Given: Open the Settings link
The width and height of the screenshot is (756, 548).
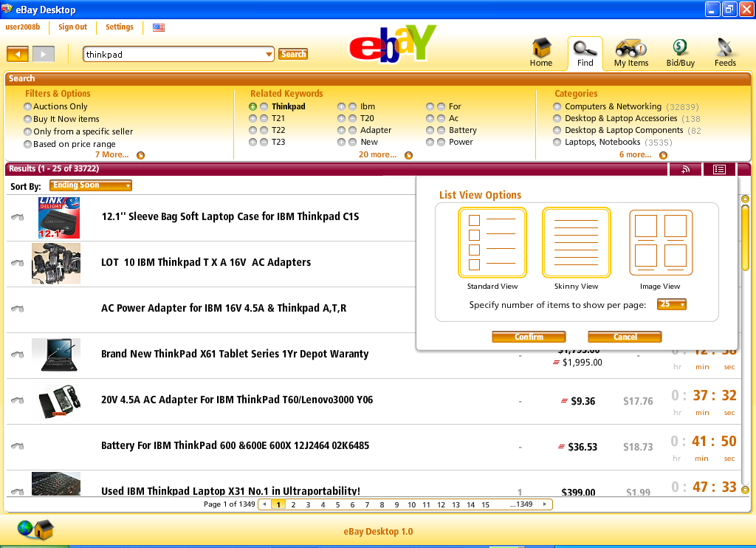Looking at the screenshot, I should [x=120, y=27].
